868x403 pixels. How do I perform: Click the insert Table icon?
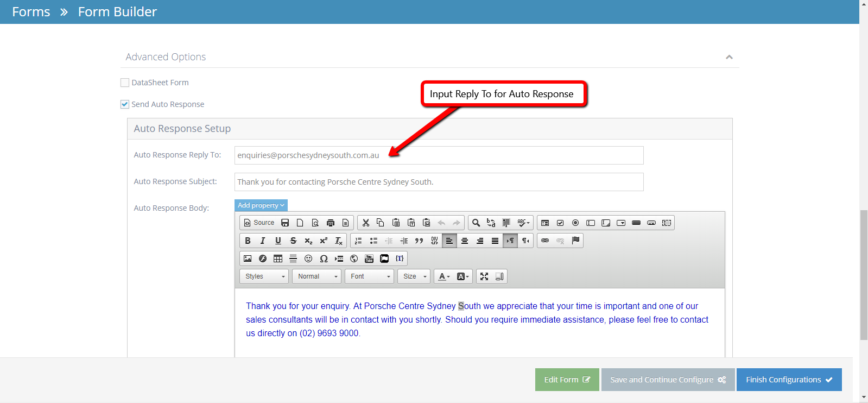[278, 259]
